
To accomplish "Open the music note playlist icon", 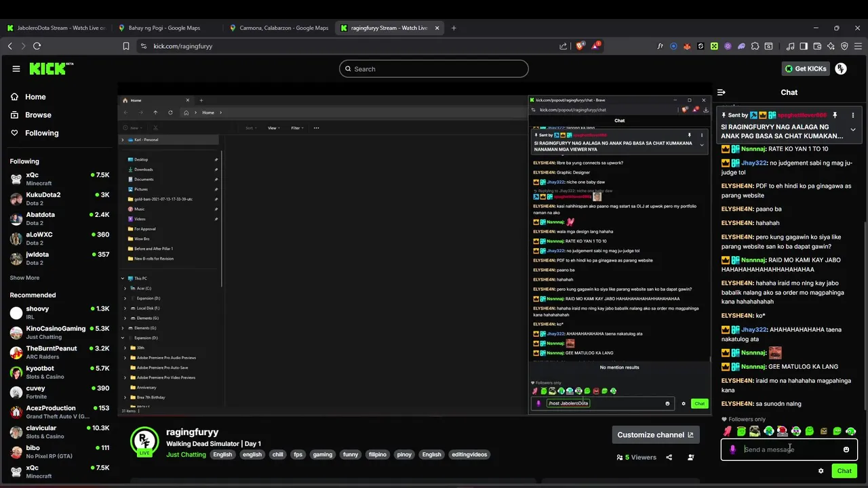I will [790, 46].
